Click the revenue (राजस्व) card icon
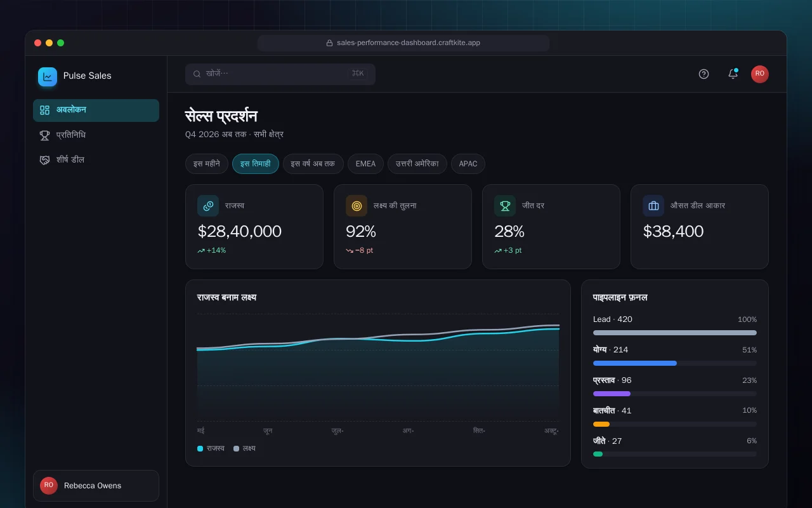Viewport: 812px width, 508px height. pos(208,206)
